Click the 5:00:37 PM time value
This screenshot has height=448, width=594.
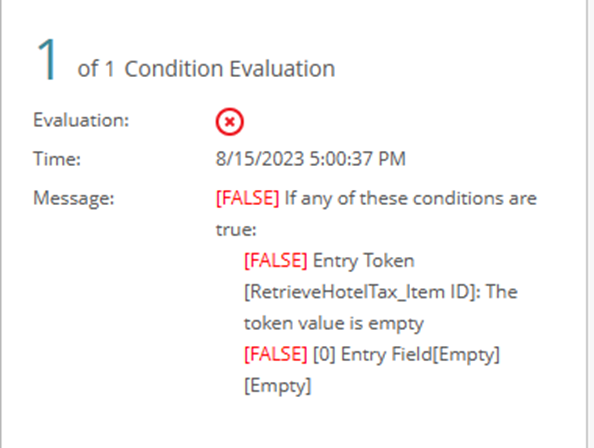(x=358, y=158)
